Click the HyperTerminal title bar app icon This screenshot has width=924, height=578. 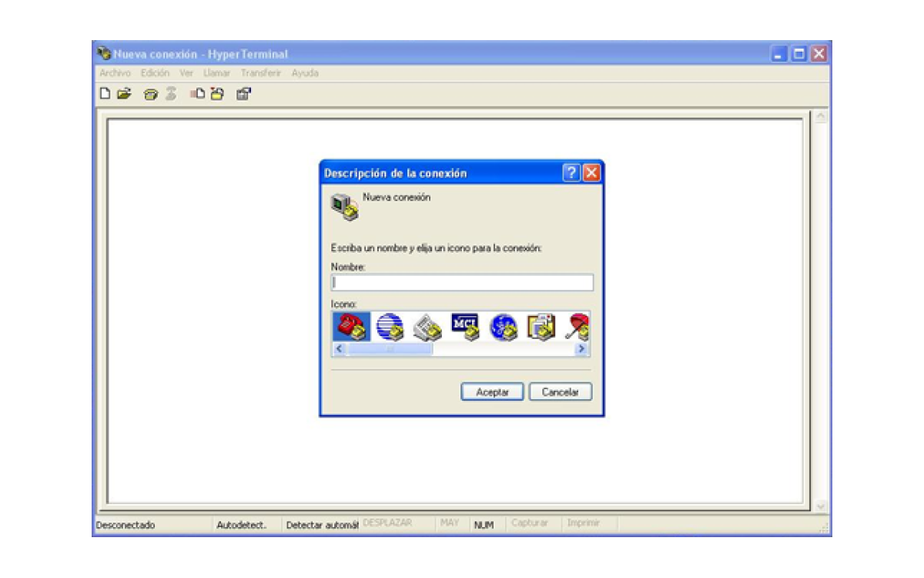(104, 54)
